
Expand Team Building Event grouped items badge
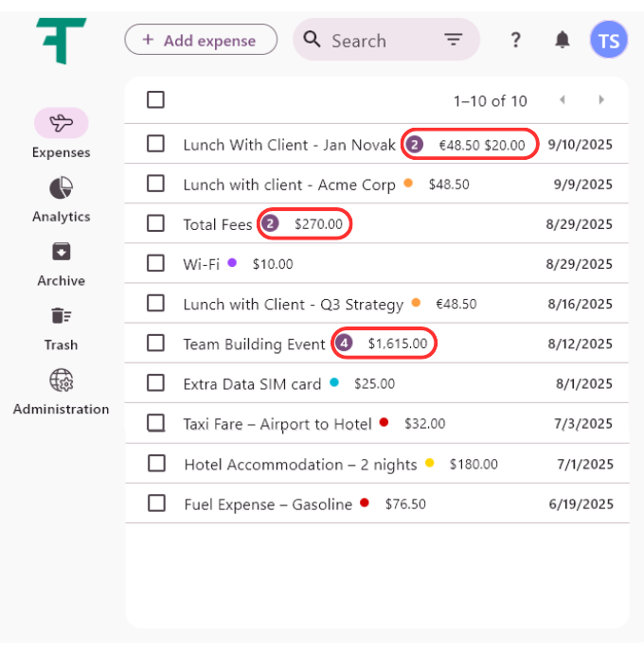[345, 344]
